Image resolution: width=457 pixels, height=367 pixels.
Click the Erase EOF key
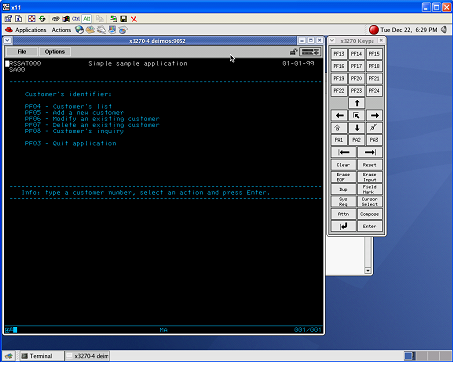pos(343,177)
